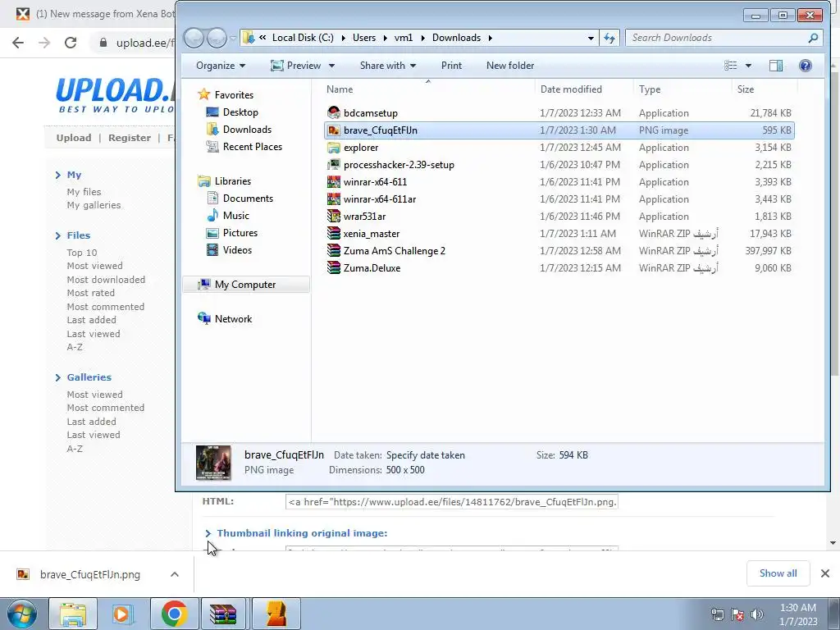The height and width of the screenshot is (630, 840).
Task: Open Chrome from the taskbar
Action: tap(174, 614)
